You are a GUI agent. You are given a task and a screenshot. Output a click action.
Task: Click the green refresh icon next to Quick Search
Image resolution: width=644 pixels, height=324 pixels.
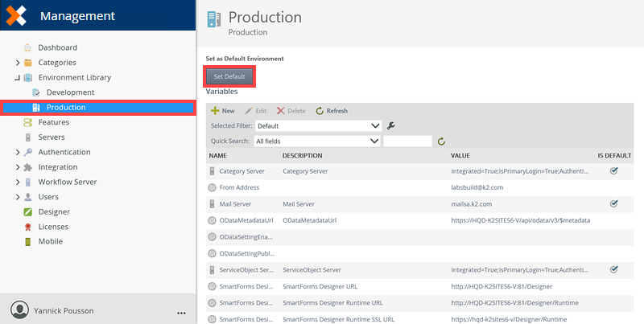coord(441,141)
